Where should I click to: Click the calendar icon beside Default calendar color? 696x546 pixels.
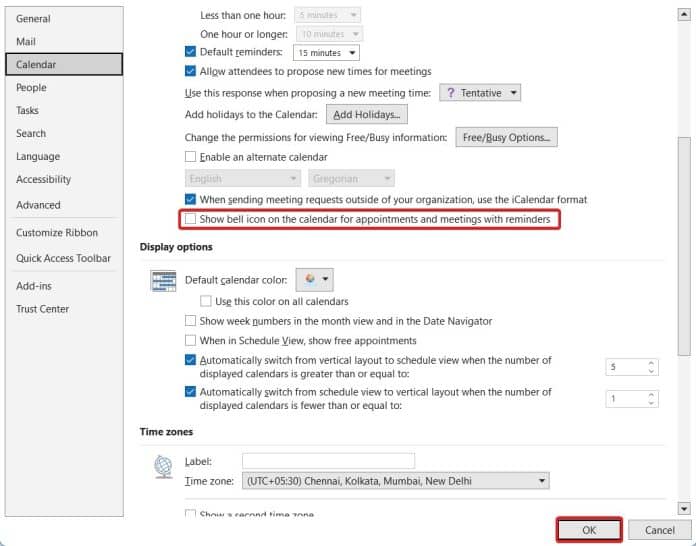tap(163, 281)
